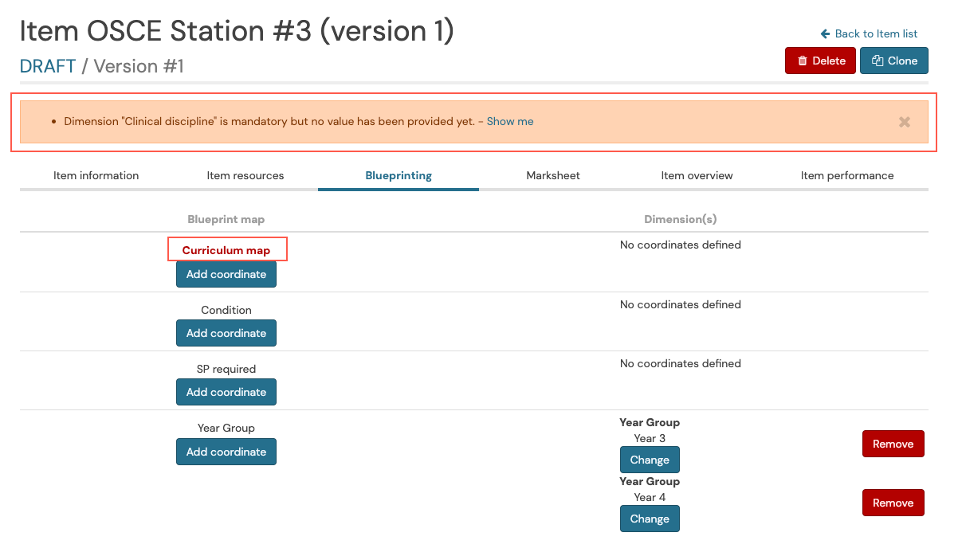
Task: Add a coordinate to the Curriculum map
Action: (226, 274)
